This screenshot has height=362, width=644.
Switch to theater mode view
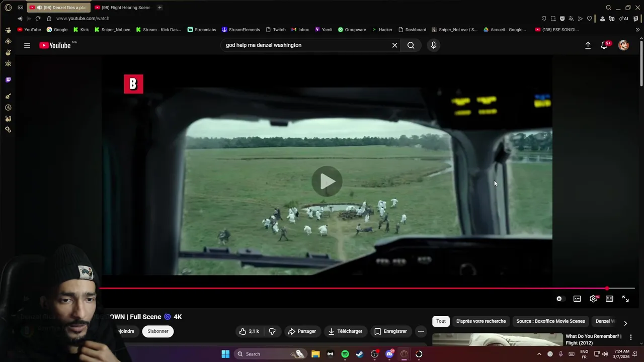click(609, 299)
